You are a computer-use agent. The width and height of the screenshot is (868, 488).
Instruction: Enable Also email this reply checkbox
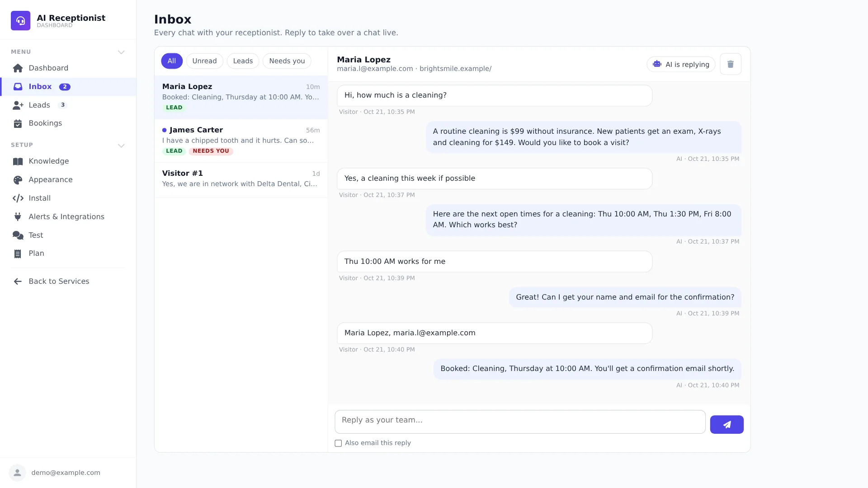click(x=338, y=443)
